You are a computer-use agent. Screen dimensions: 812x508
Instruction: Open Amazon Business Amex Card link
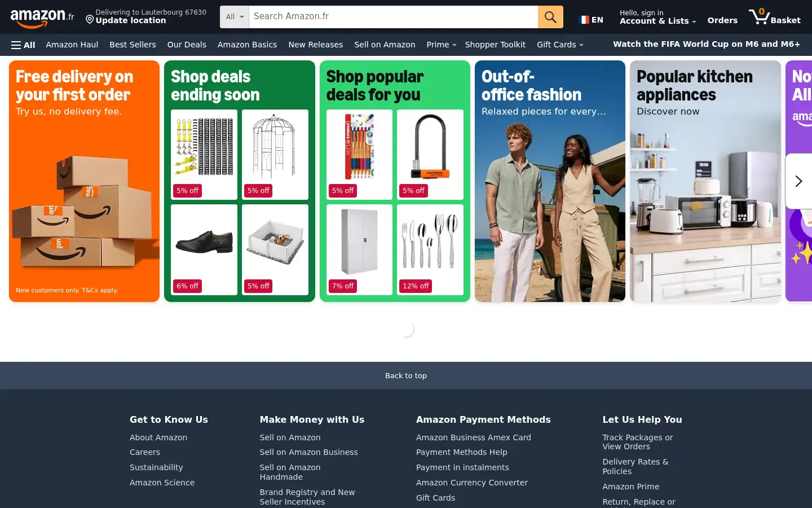[x=474, y=437]
